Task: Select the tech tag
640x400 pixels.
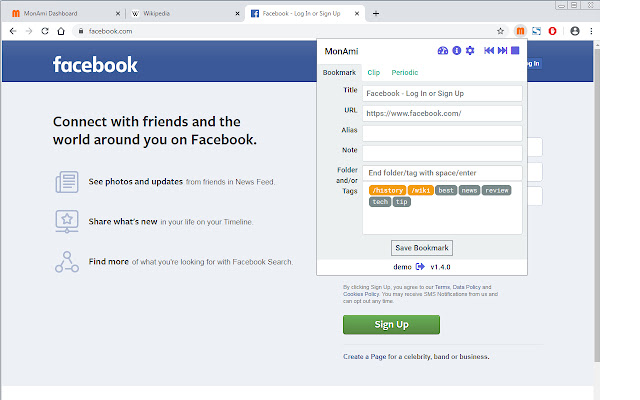Action: (380, 202)
